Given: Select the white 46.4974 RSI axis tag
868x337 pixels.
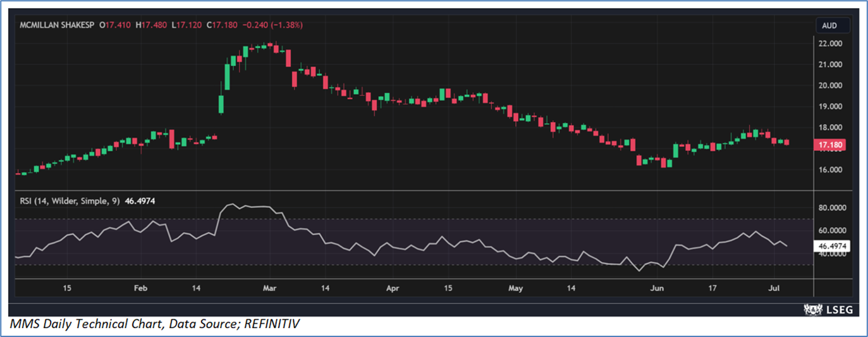Looking at the screenshot, I should coord(831,247).
